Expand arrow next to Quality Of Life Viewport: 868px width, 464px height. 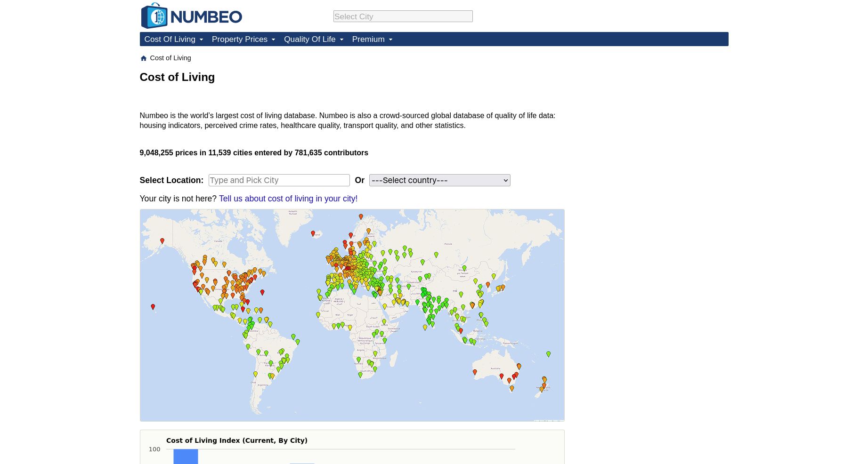[341, 40]
